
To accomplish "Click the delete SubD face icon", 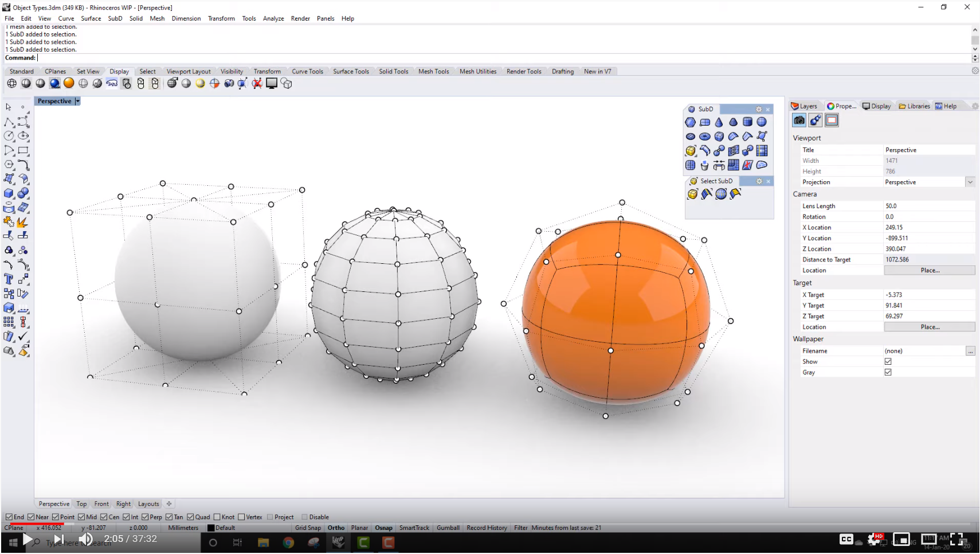I will point(747,165).
